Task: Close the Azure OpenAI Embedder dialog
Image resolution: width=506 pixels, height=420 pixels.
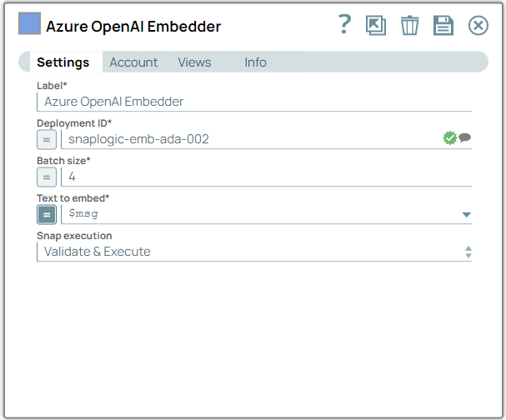Action: [x=478, y=26]
